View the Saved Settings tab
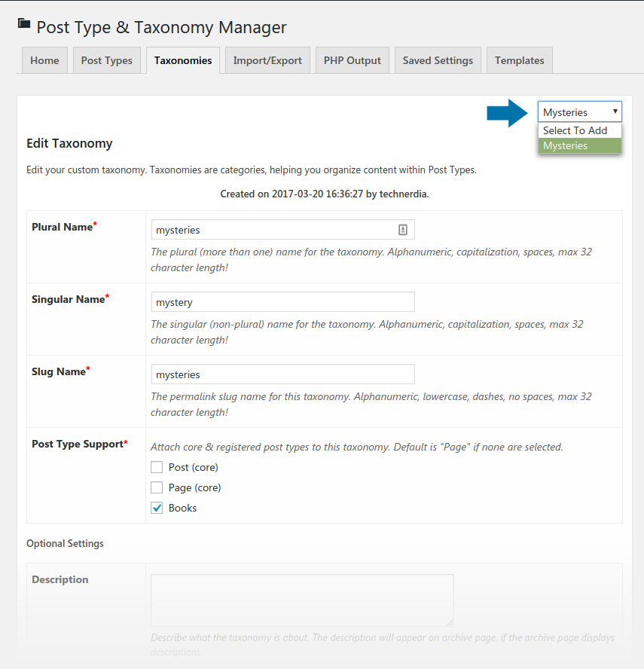Viewport: 644px width, 669px height. point(438,60)
